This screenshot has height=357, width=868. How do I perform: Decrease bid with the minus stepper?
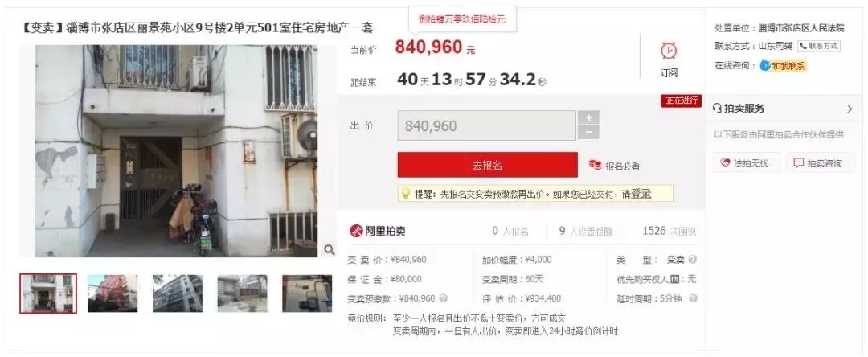(x=588, y=133)
